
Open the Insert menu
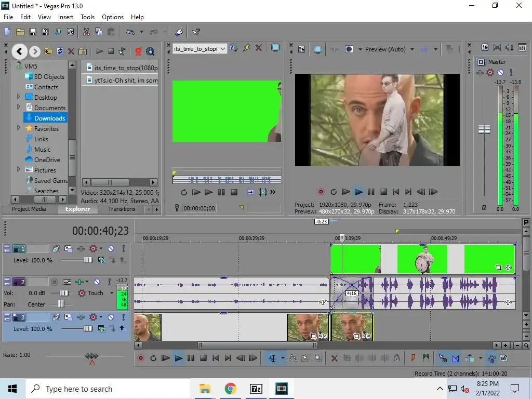[65, 17]
